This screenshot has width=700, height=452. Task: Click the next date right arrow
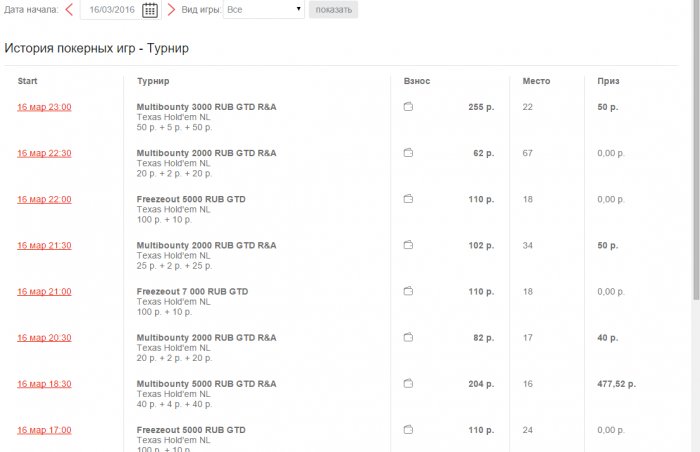[x=171, y=10]
